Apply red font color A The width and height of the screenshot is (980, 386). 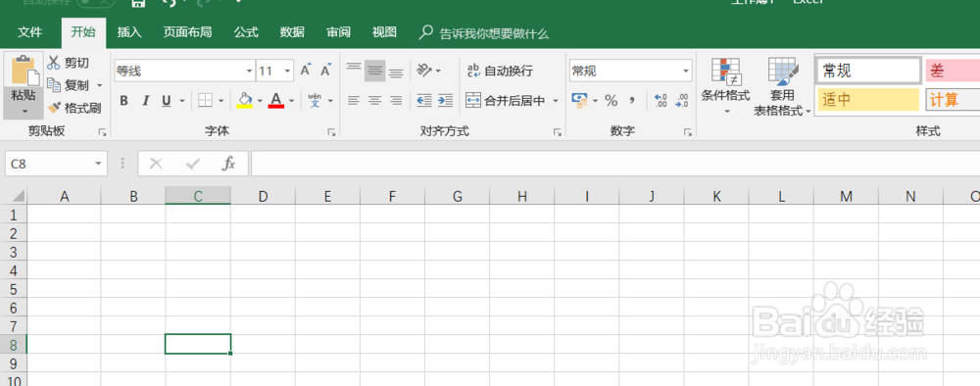coord(276,101)
